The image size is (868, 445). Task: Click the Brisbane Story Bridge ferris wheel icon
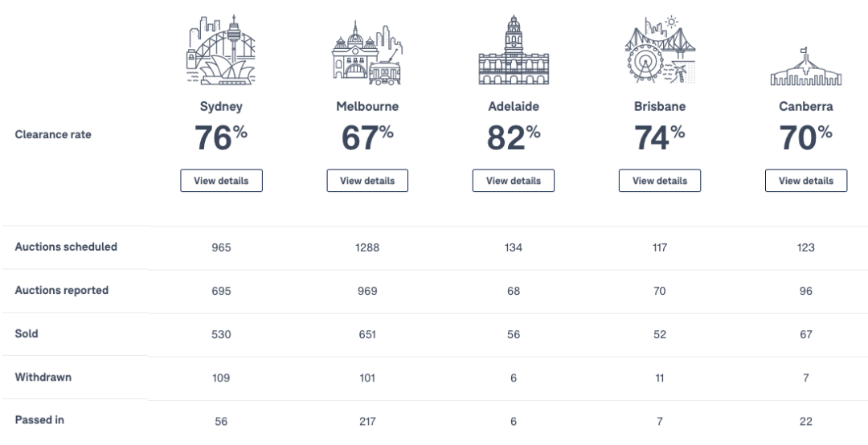click(660, 50)
